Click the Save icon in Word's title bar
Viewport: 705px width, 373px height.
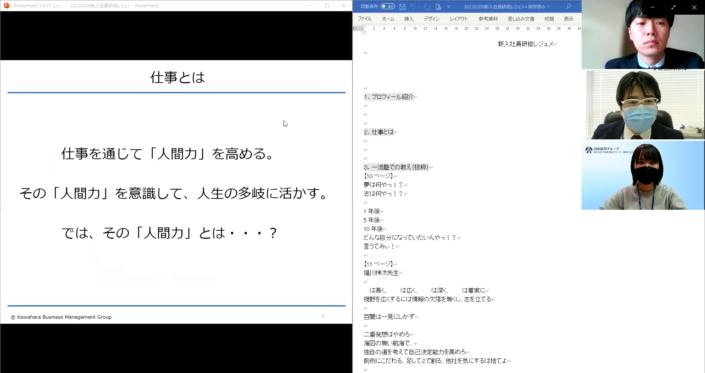tap(402, 6)
